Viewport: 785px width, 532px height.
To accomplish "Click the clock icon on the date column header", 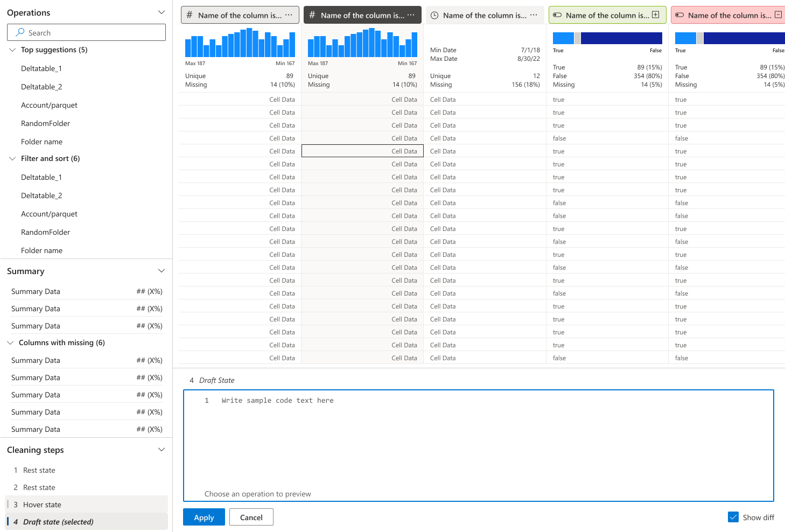I will [434, 16].
